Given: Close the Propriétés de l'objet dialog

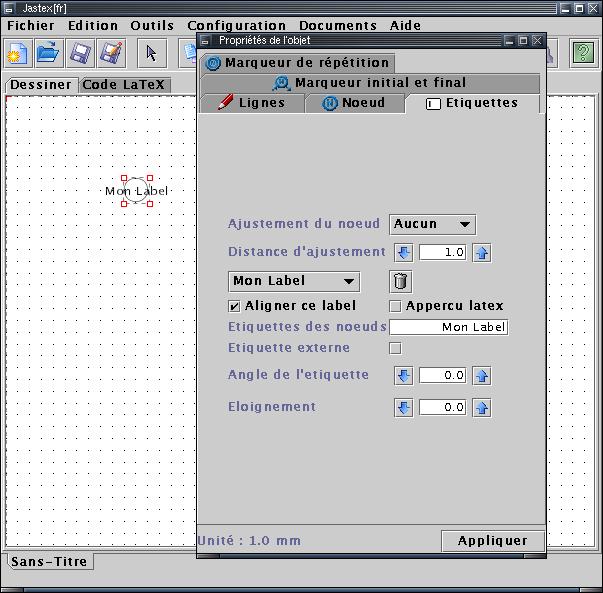Looking at the screenshot, I should (537, 40).
